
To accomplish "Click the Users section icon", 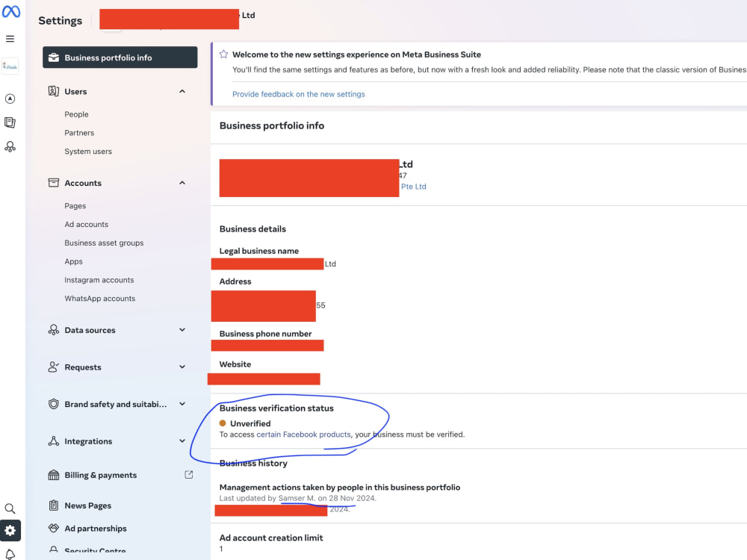I will 54,91.
